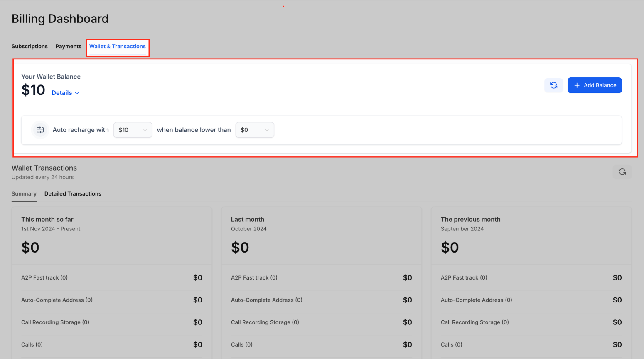Image resolution: width=644 pixels, height=359 pixels.
Task: Expand the wallet balance Details chevron
Action: (77, 93)
